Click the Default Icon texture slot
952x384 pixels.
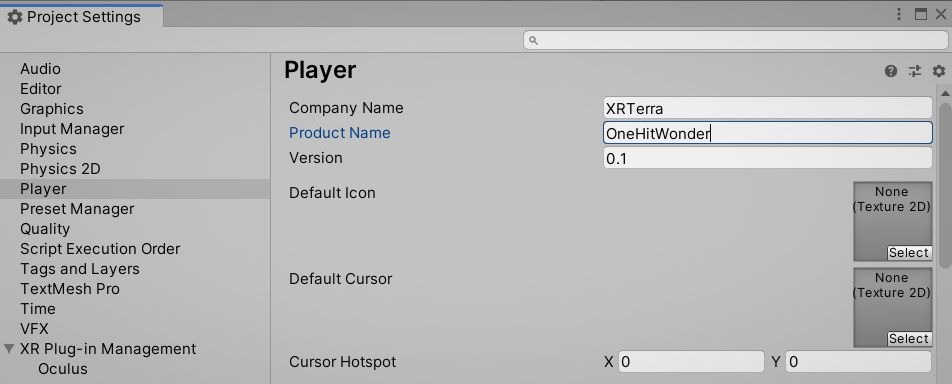pos(892,222)
